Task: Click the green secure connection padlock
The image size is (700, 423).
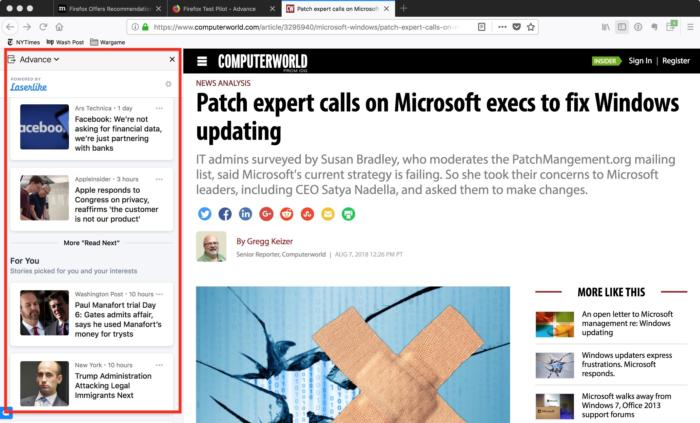Action: [145, 27]
